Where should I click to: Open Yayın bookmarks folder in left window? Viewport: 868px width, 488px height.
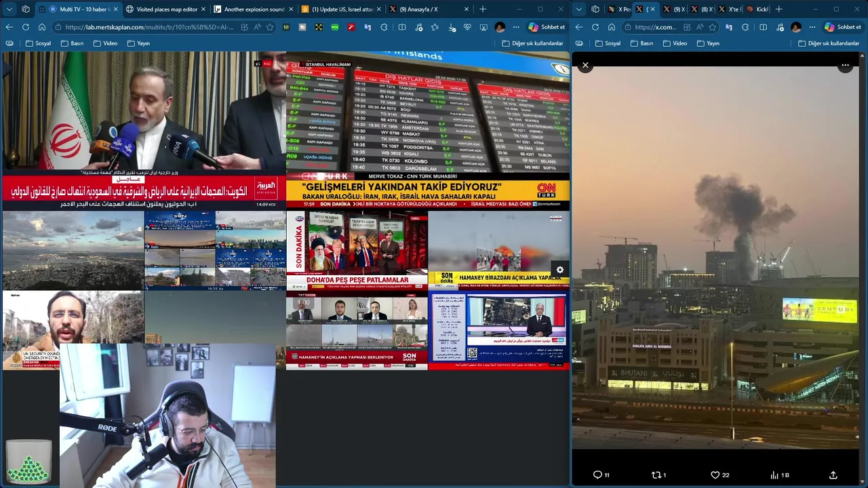pos(138,43)
